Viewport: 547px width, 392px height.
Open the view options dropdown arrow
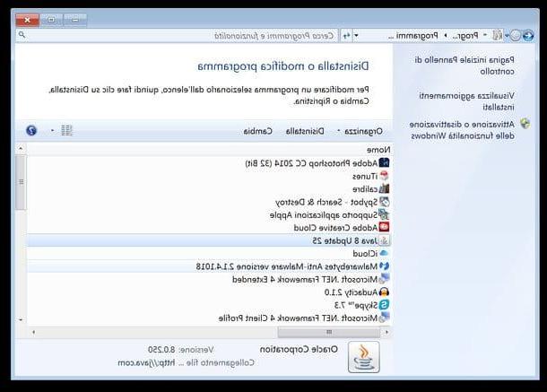click(x=52, y=131)
